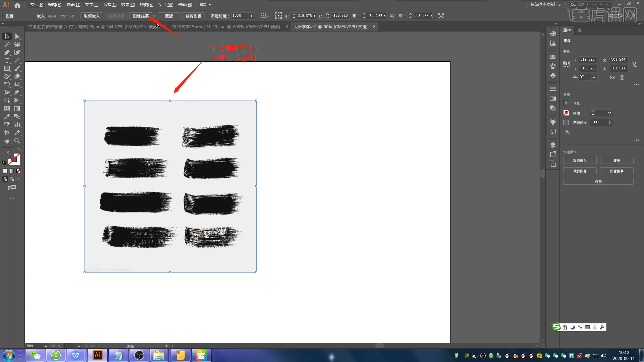The width and height of the screenshot is (644, 362).
Task: Select the Magic Wand tool
Action: coord(7,44)
